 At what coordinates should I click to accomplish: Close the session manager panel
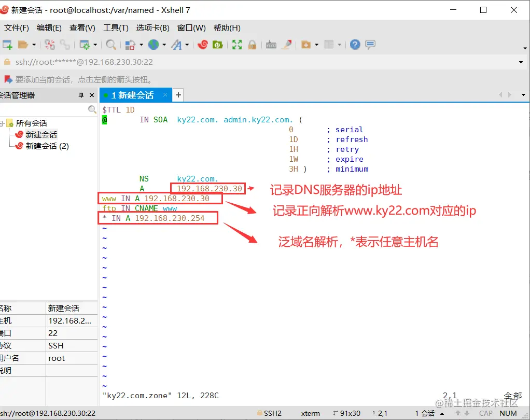pyautogui.click(x=92, y=95)
